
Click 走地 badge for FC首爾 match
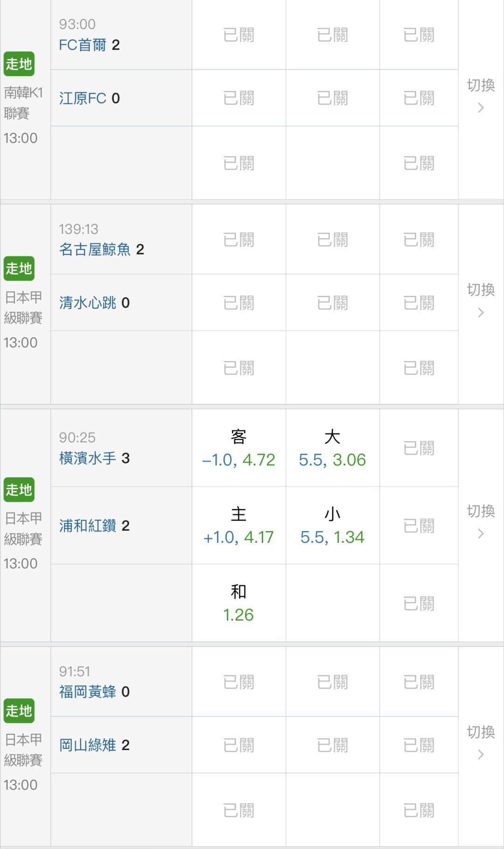click(x=19, y=64)
